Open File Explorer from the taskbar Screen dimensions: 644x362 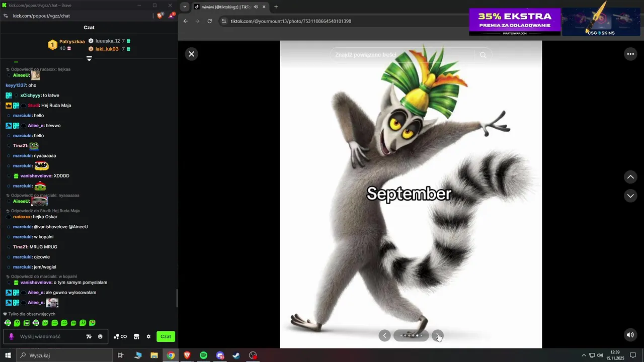(x=154, y=355)
